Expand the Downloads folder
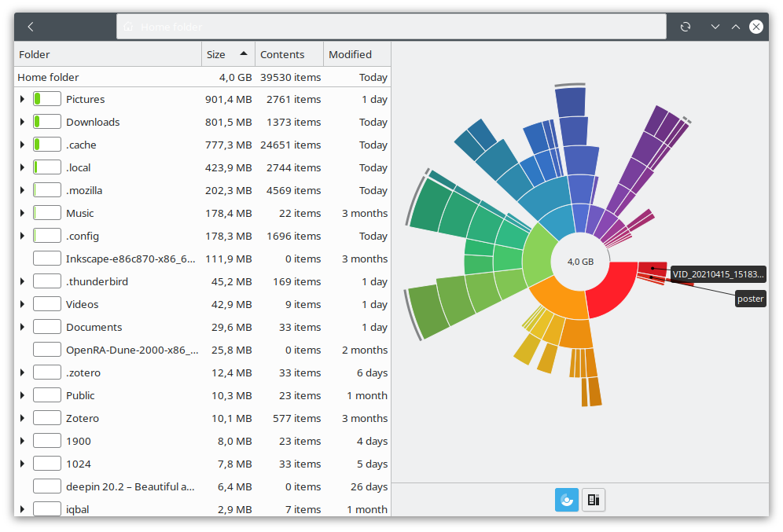The image size is (783, 532). tap(22, 122)
